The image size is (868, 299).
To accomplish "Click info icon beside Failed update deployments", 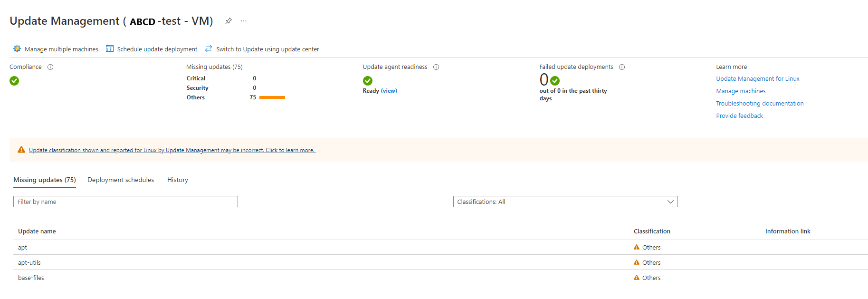I will point(622,67).
